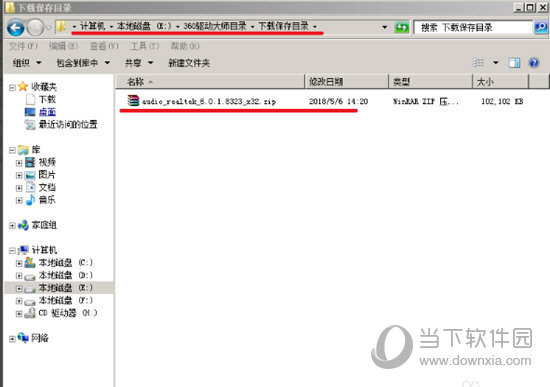Click the 收藏夹 star icon

click(23, 86)
